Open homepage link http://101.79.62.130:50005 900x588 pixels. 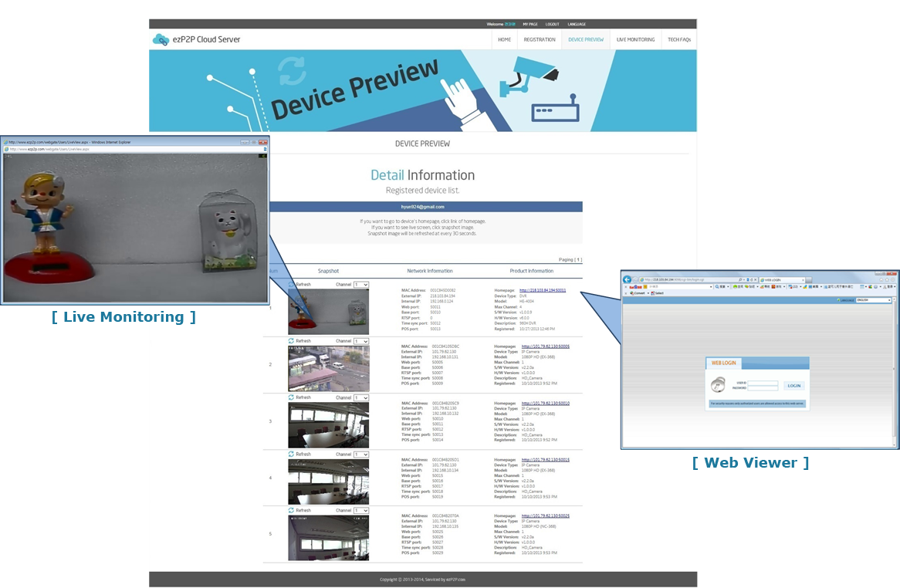pyautogui.click(x=545, y=346)
